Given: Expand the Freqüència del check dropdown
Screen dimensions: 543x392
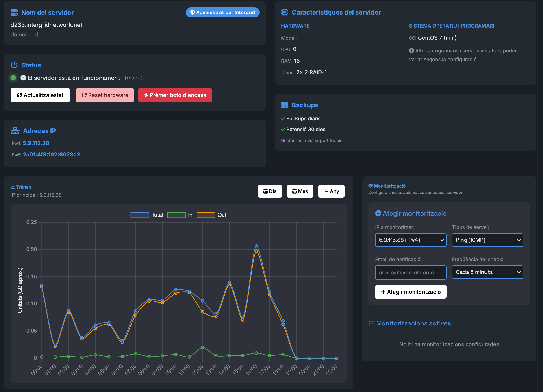Looking at the screenshot, I should (487, 272).
